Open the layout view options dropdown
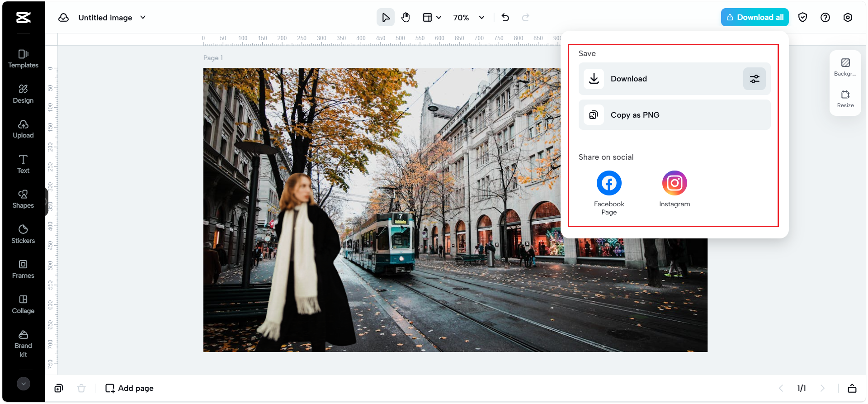The image size is (868, 404). [432, 18]
